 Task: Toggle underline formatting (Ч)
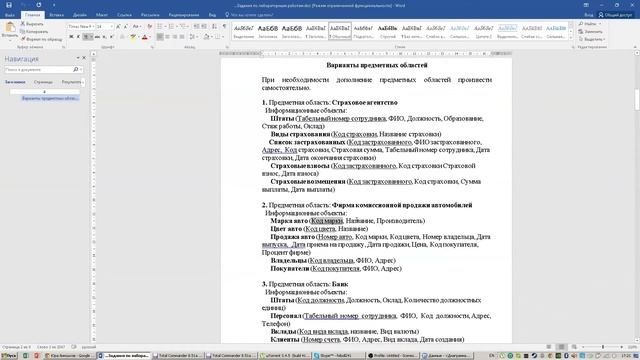click(x=87, y=37)
